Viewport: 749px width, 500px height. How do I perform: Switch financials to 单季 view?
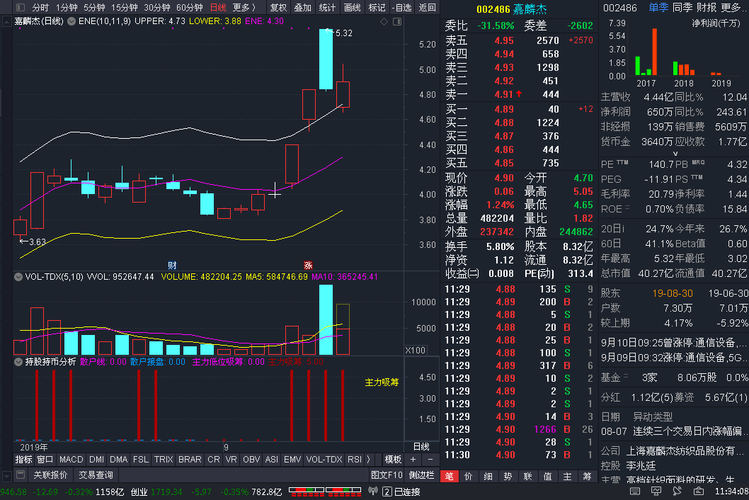click(x=658, y=7)
